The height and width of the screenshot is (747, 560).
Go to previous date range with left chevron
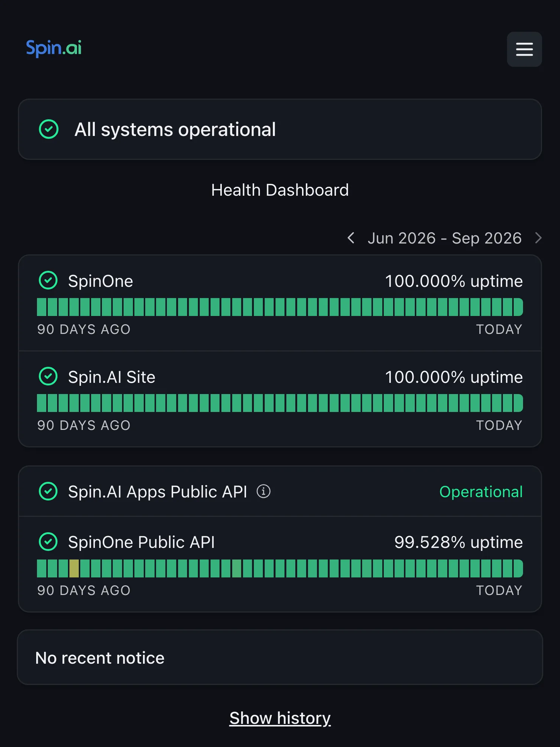tap(351, 238)
